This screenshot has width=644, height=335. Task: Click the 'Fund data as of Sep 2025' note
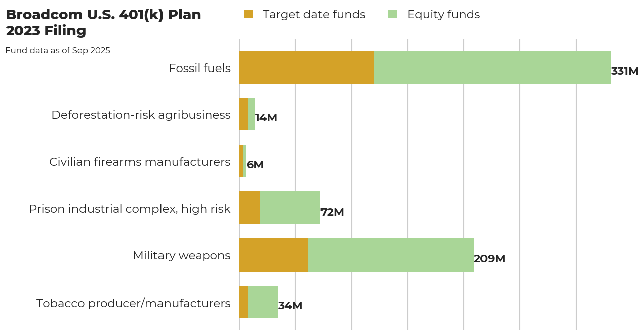pos(57,50)
